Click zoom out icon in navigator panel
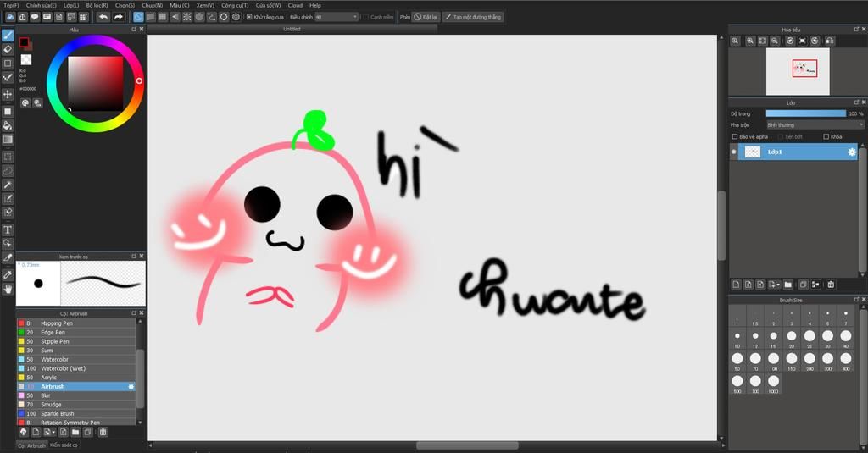 775,41
